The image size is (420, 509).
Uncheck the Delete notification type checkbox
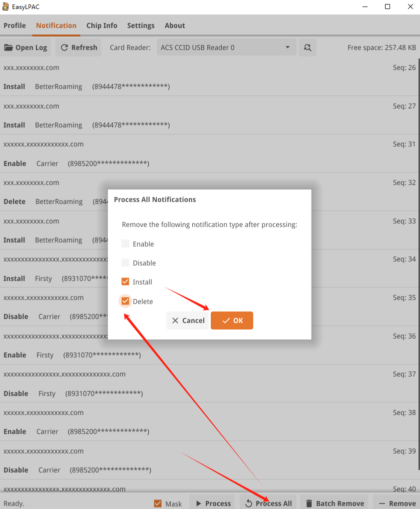[x=125, y=301]
